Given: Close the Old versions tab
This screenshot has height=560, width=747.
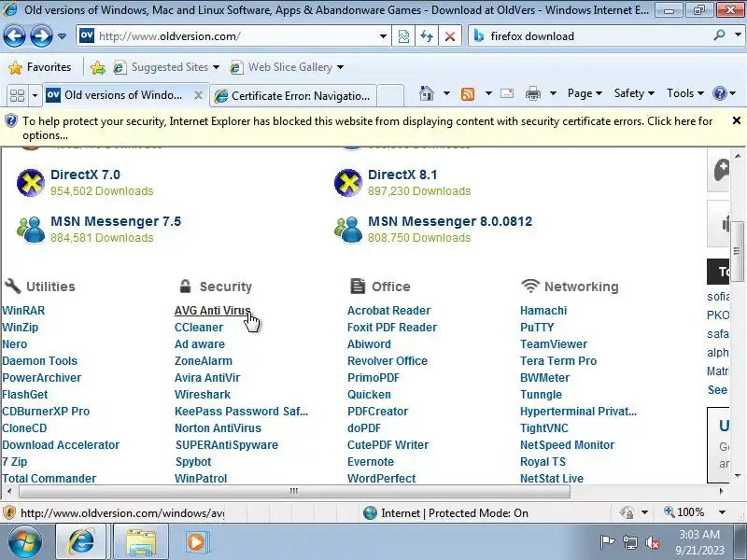Looking at the screenshot, I should tap(199, 96).
